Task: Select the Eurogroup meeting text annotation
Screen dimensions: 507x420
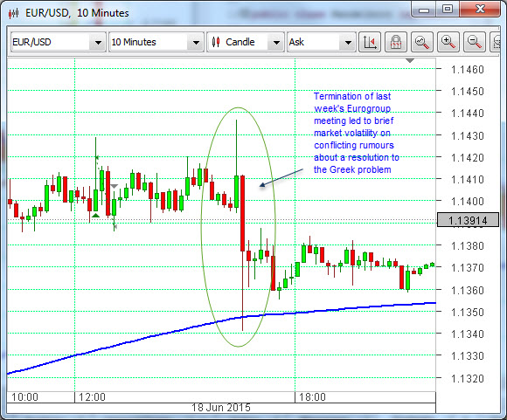Action: tap(357, 133)
